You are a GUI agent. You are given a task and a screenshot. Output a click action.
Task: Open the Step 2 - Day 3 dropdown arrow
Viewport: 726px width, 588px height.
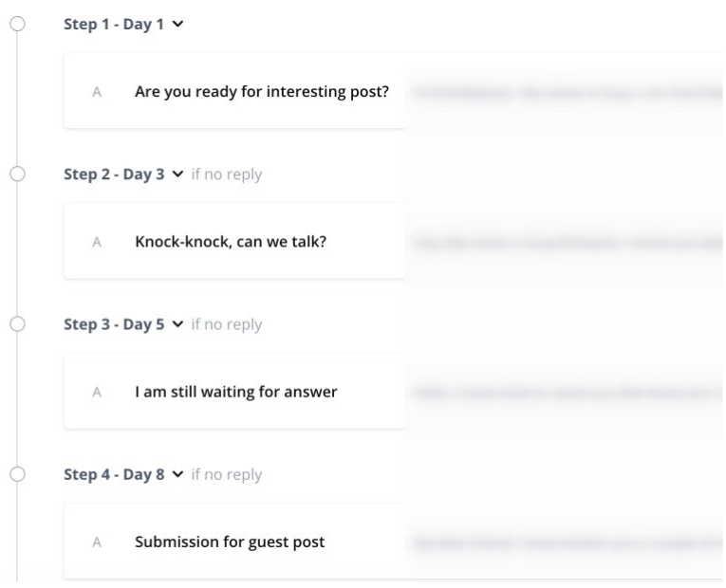177,175
